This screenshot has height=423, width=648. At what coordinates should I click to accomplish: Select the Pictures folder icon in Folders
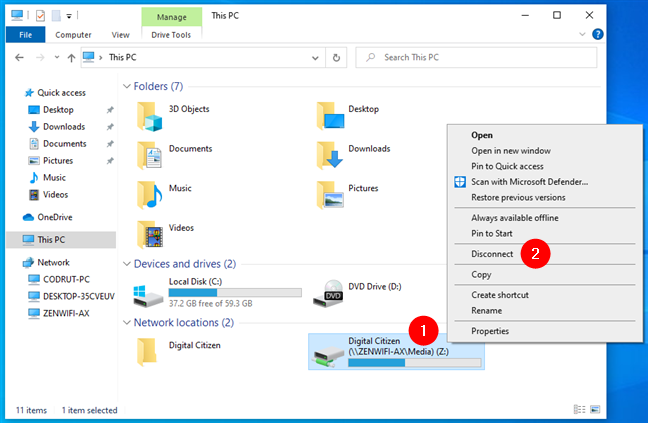(x=330, y=195)
